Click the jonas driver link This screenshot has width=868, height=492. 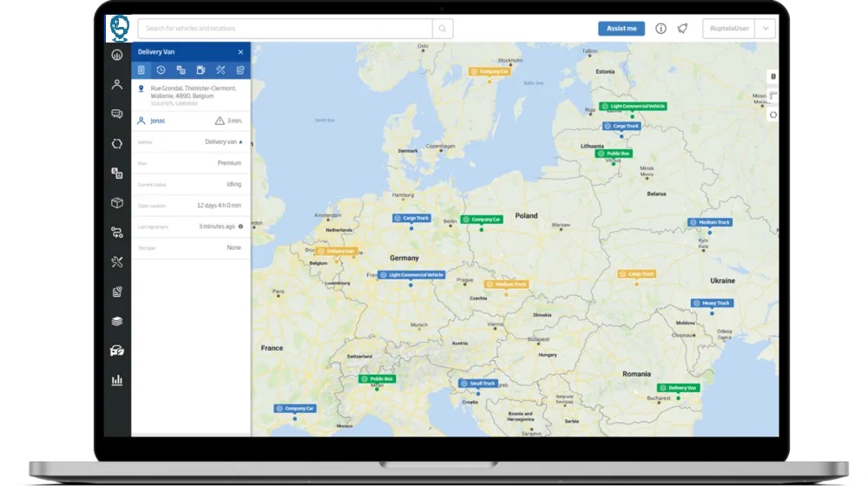[x=157, y=121]
